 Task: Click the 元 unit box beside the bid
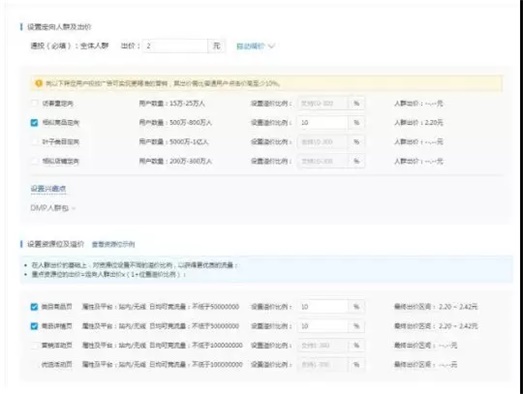pos(216,46)
